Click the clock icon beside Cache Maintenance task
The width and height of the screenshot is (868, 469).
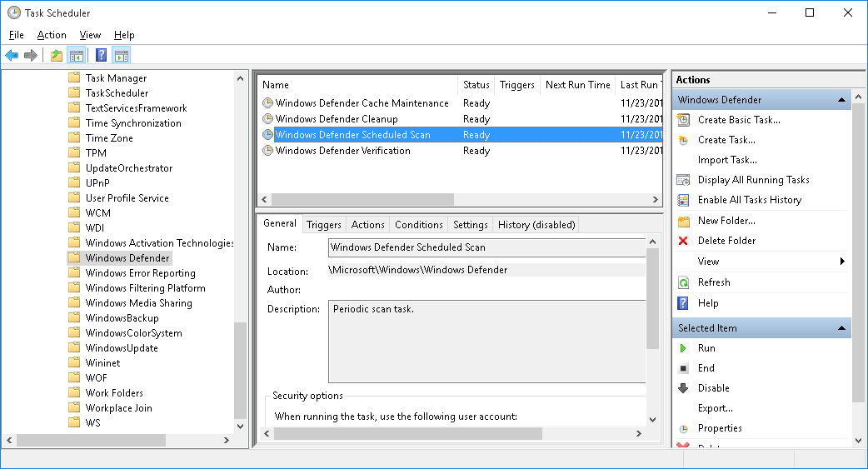(267, 103)
